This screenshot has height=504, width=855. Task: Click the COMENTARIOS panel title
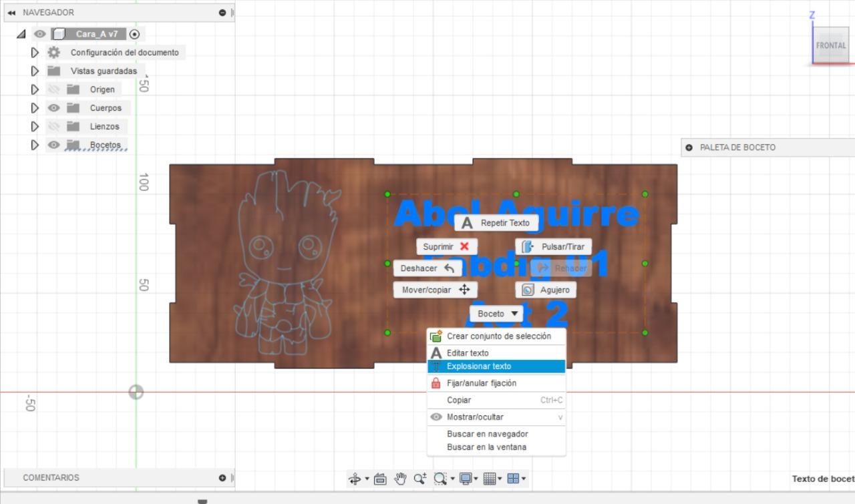51,478
